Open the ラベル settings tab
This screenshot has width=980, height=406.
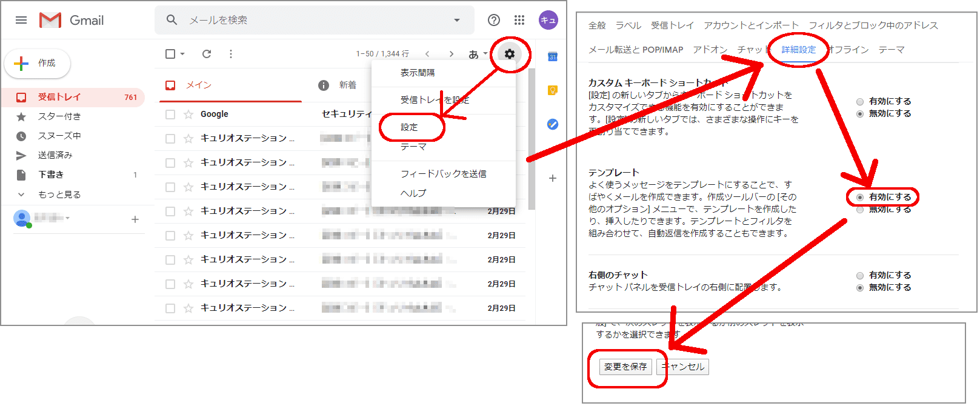[x=628, y=25]
